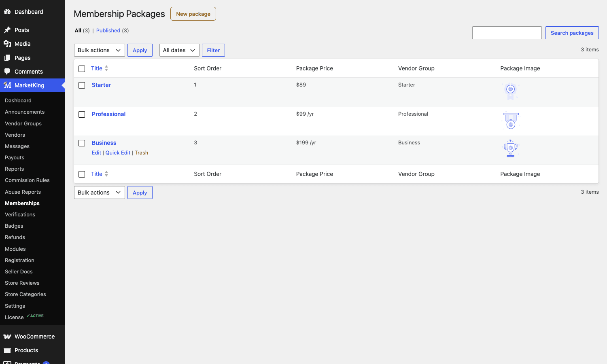This screenshot has width=607, height=364.
Task: Click the Comments speech bubble icon
Action: tap(7, 72)
